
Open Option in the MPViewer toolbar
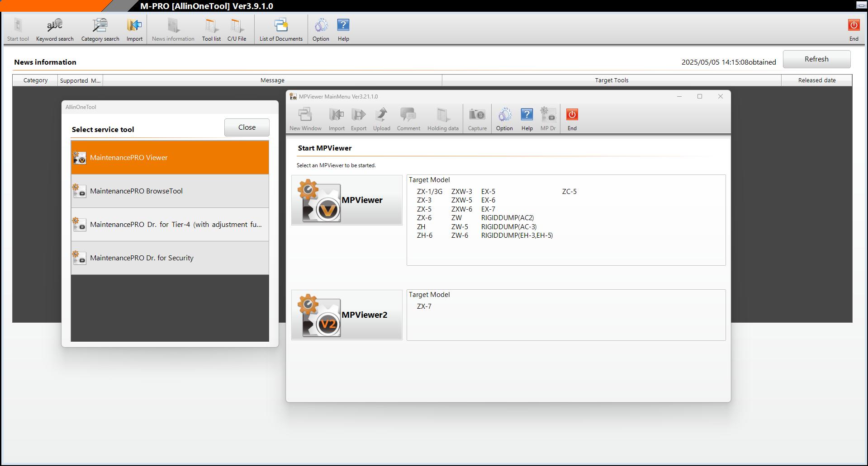504,119
